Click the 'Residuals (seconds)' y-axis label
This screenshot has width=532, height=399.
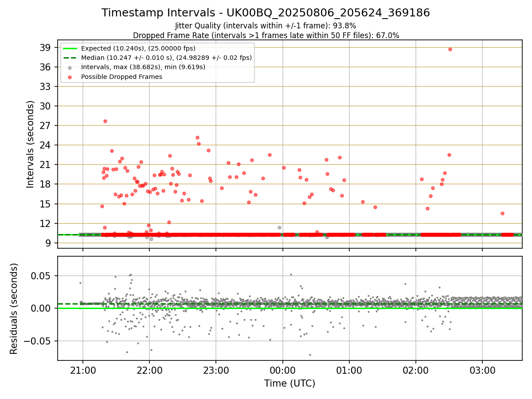click(x=14, y=309)
